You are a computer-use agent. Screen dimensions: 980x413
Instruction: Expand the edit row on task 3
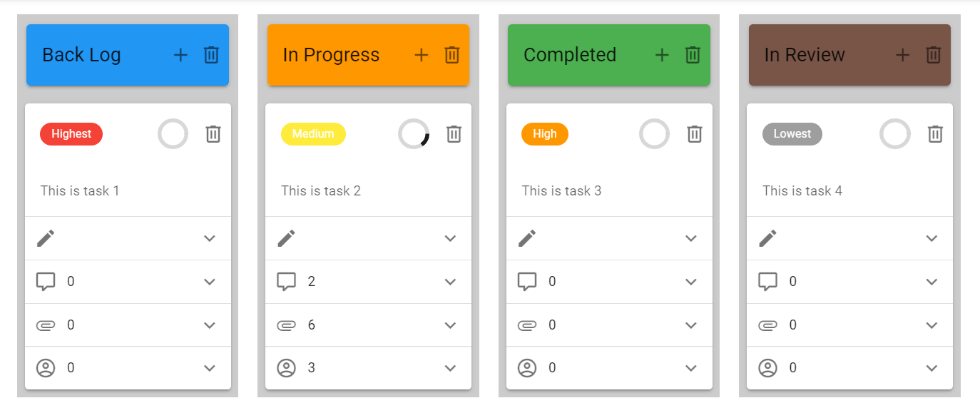point(691,238)
